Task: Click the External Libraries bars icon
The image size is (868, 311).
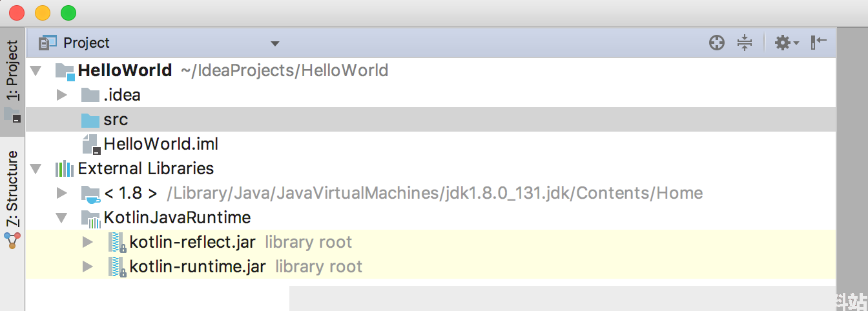Action: pos(65,169)
